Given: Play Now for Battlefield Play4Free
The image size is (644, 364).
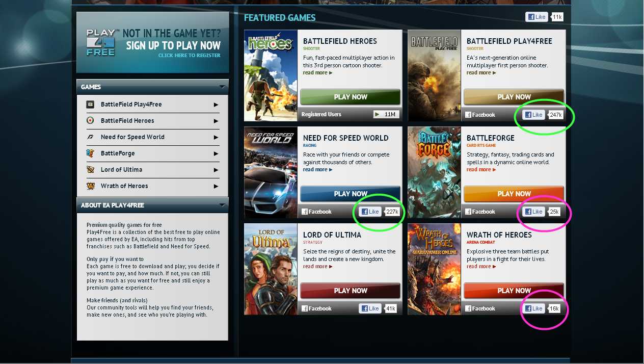Looking at the screenshot, I should coord(514,97).
